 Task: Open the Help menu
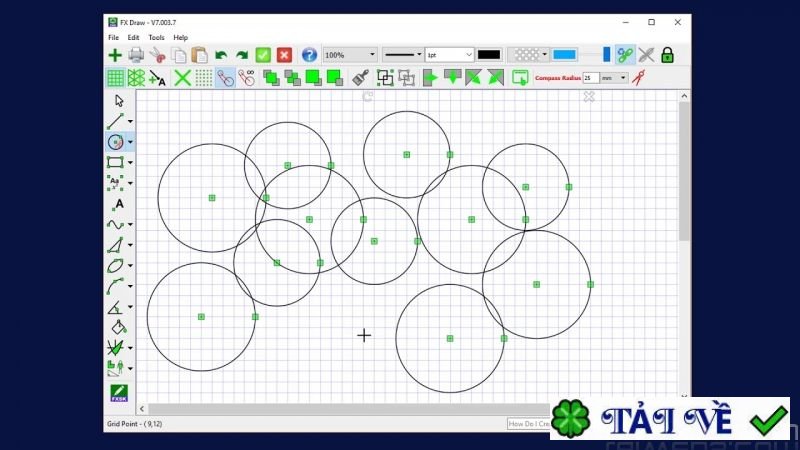pyautogui.click(x=181, y=38)
